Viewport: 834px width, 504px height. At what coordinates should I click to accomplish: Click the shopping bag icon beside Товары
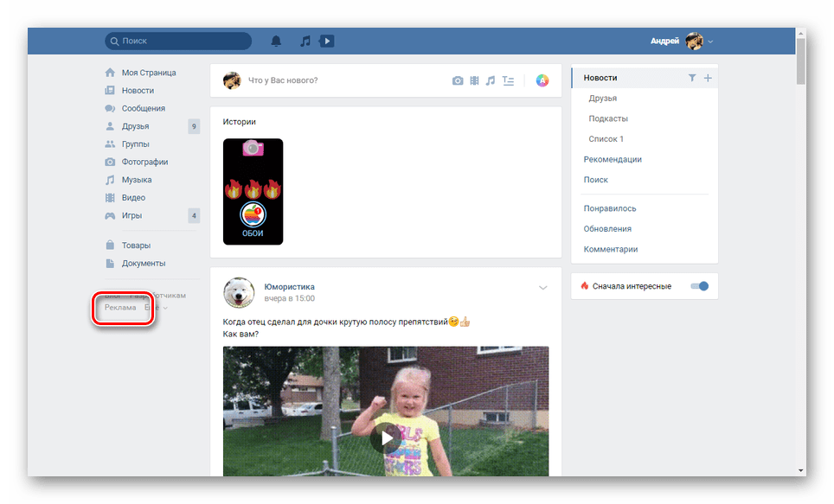110,246
